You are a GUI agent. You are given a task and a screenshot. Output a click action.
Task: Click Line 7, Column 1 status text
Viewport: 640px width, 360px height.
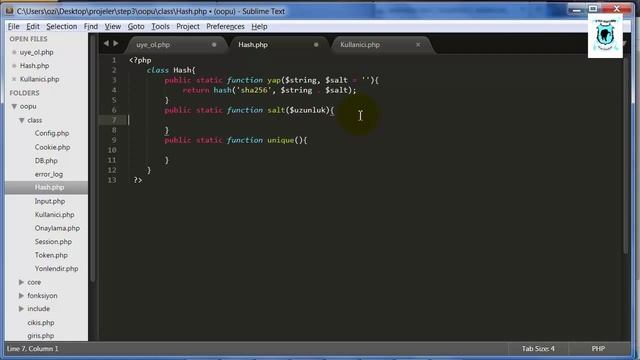[33, 349]
